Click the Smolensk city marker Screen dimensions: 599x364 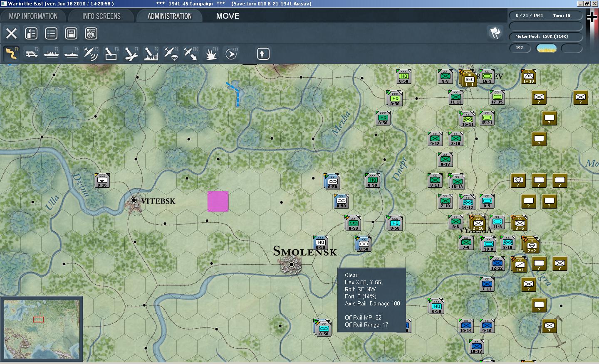click(x=292, y=264)
